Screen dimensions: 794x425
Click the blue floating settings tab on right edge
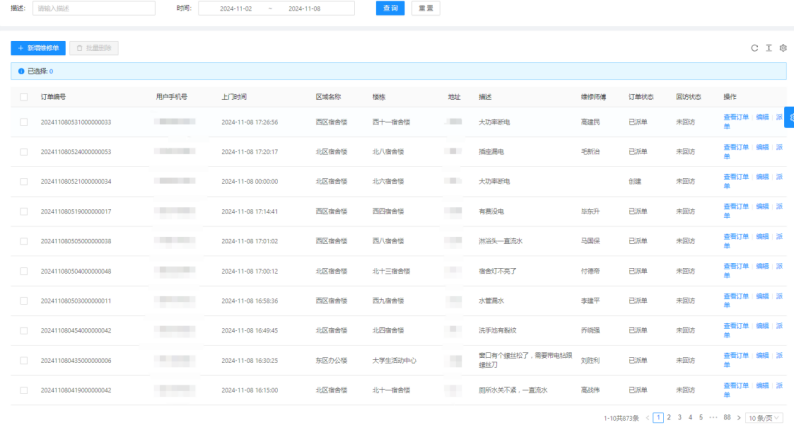point(789,117)
